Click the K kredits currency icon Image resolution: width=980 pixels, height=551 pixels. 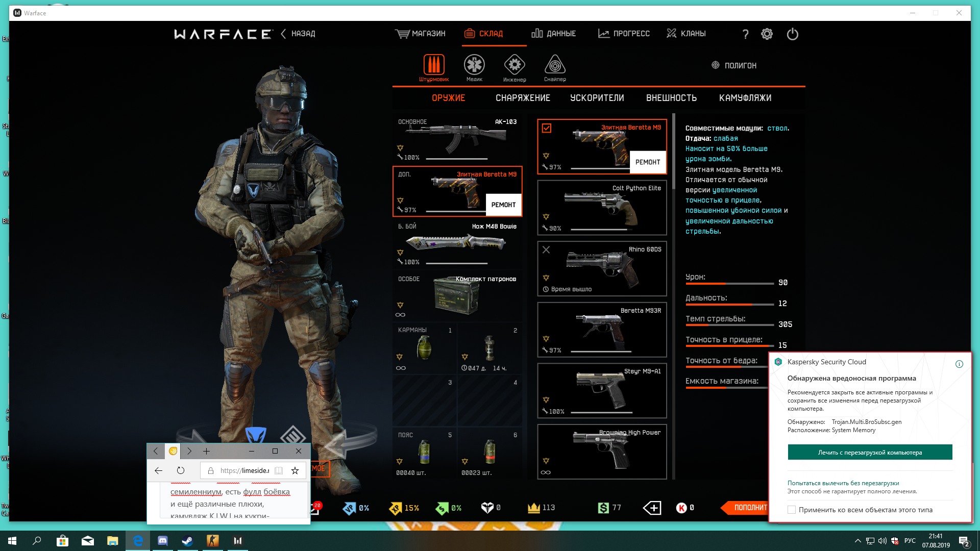click(681, 508)
